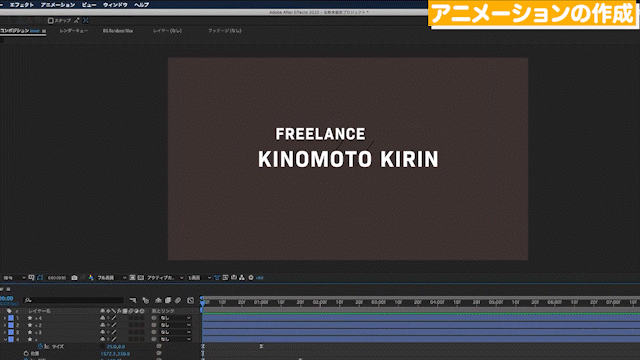Viewport: 640px width, 360px height.
Task: Click layer 1 blue label color swatch
Action: [x=11, y=318]
